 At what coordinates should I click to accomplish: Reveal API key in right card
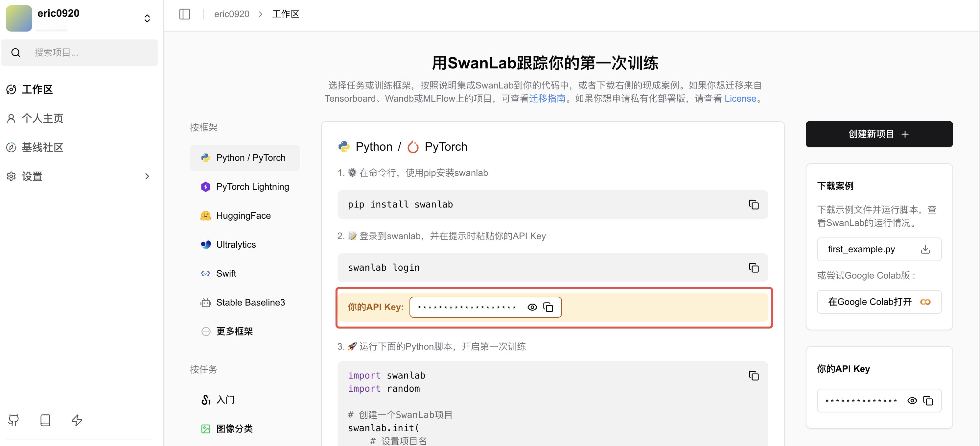coord(912,401)
